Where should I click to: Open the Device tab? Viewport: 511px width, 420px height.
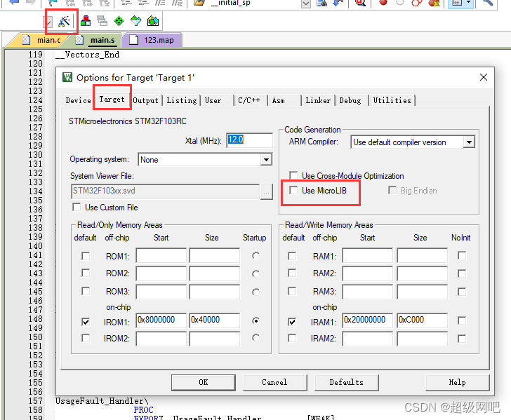(78, 100)
